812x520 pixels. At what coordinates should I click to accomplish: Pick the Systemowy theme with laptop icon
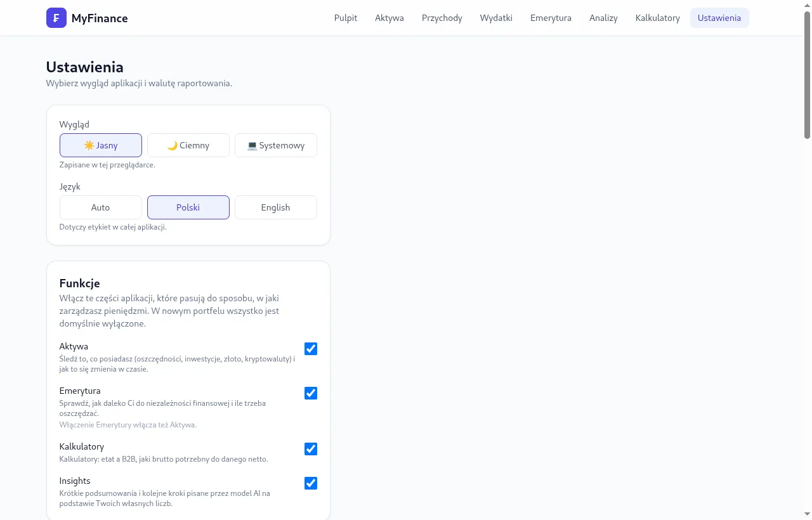pos(276,145)
